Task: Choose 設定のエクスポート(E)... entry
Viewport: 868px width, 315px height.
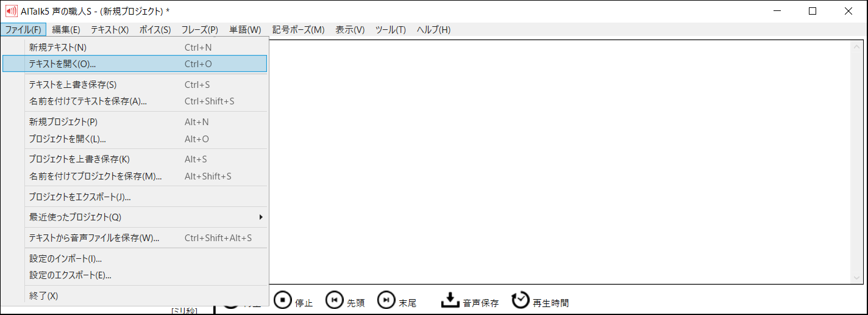Action: point(135,275)
